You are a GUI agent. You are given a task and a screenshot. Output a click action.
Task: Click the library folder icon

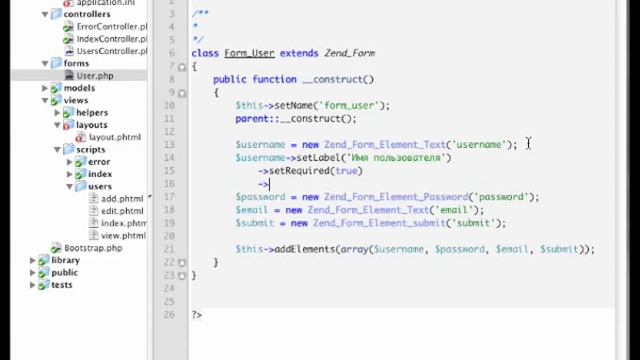[x=44, y=260]
